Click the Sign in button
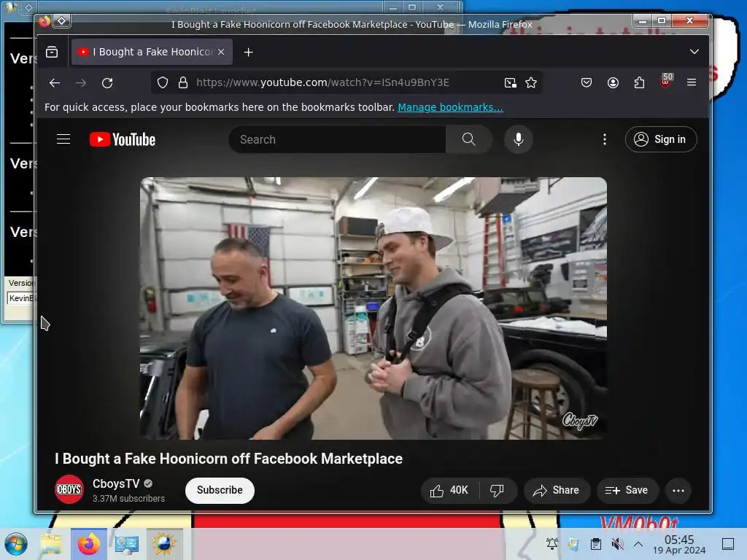 pyautogui.click(x=661, y=139)
